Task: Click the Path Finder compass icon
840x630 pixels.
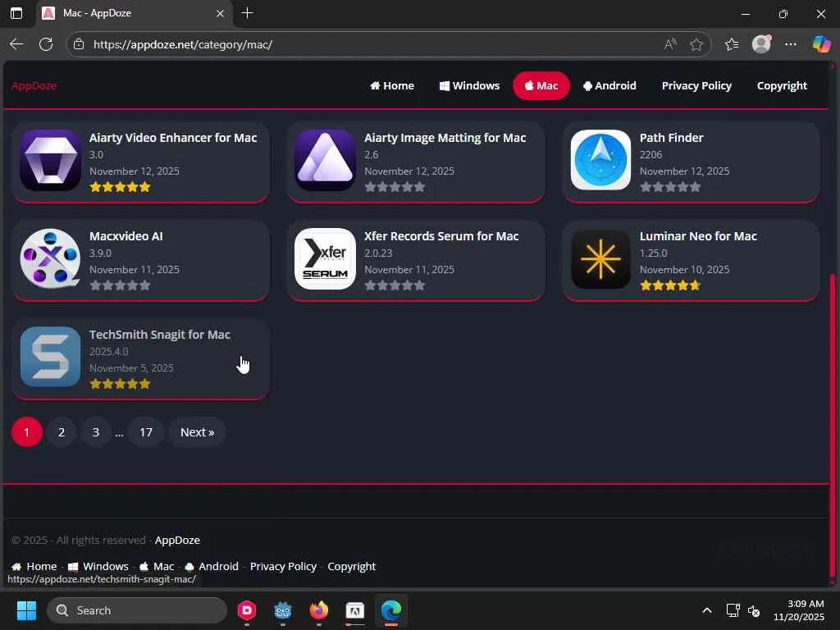Action: (x=600, y=160)
